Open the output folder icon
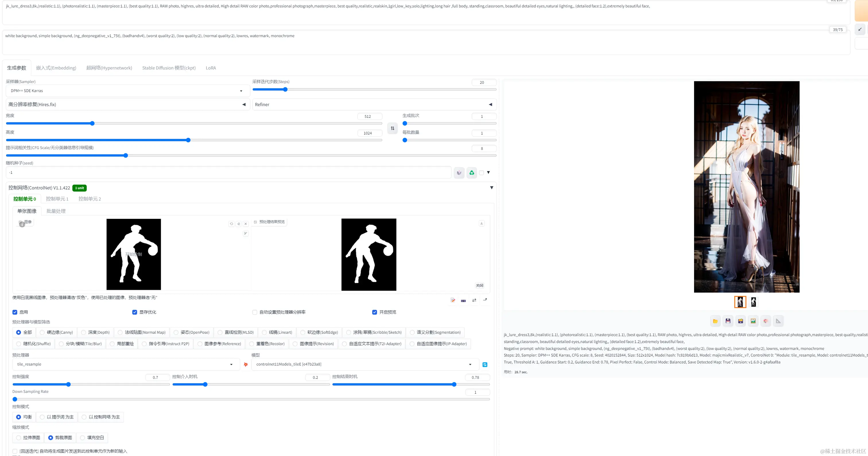The width and height of the screenshot is (868, 456). point(715,321)
